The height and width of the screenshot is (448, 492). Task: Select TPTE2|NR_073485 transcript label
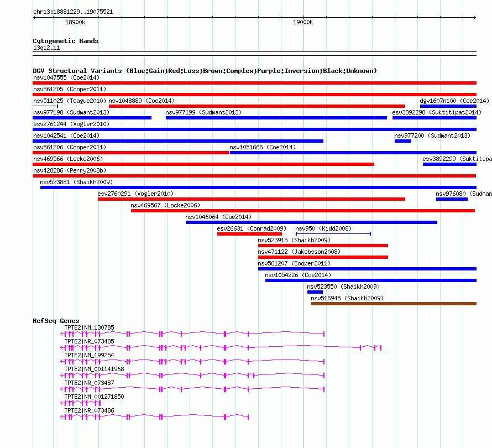[89, 342]
